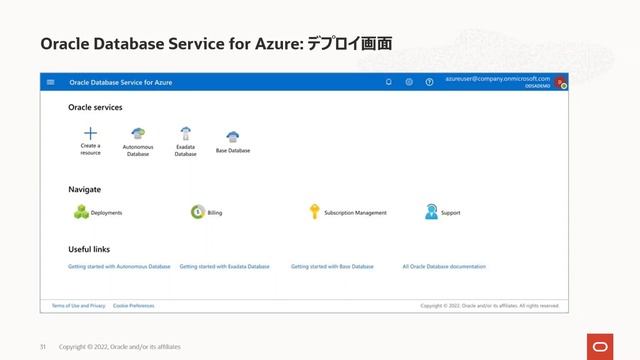This screenshot has height=360, width=640.
Task: Open Getting started with Autonomous Database link
Action: (x=119, y=267)
